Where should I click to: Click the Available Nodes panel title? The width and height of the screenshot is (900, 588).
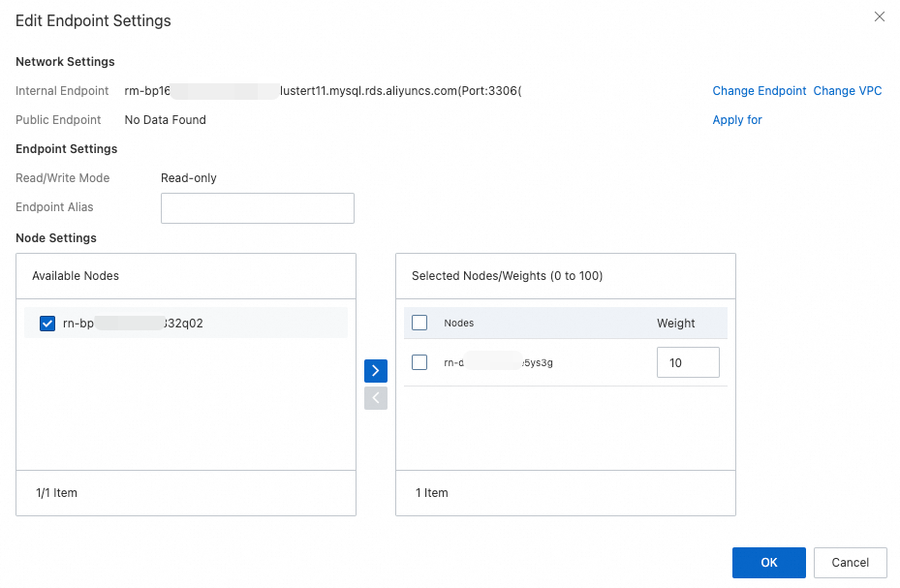[76, 276]
